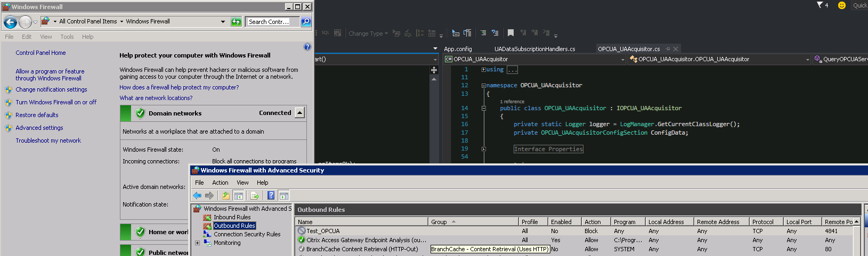Collapse the Domain networks section
Viewport: 868px width, 256px height.
tap(299, 113)
